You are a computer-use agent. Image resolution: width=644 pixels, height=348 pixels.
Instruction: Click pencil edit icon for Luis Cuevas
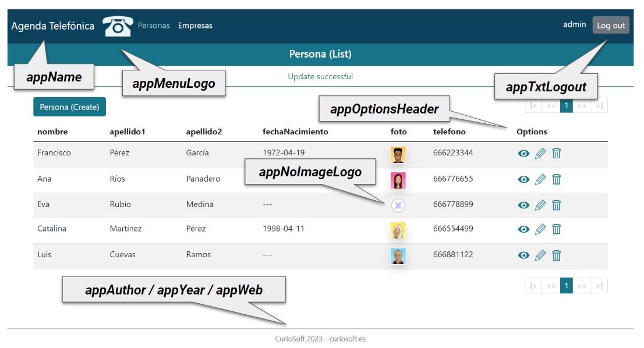(540, 255)
